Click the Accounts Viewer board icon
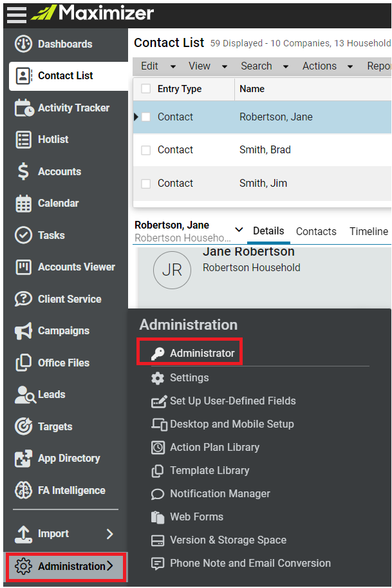The image size is (392, 588). [x=24, y=267]
